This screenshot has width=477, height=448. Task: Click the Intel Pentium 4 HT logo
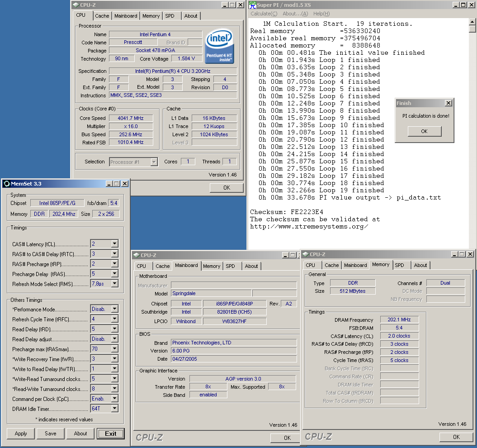pos(219,46)
